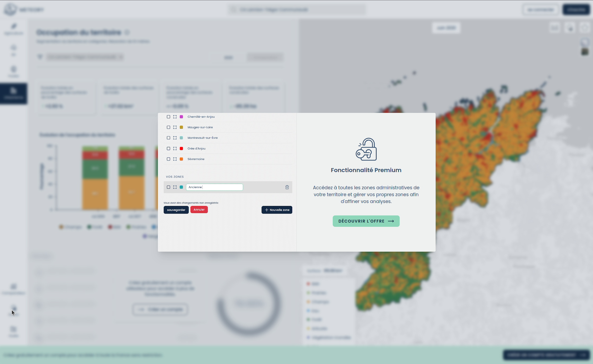The image size is (593, 364).
Task: Click selection-area icon for Montrevault-sur-Èvre
Action: pos(175,138)
